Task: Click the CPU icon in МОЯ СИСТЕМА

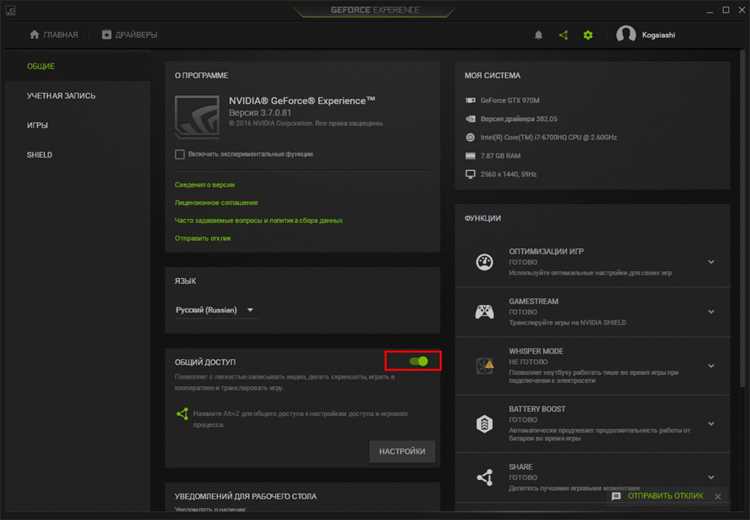Action: coord(470,137)
